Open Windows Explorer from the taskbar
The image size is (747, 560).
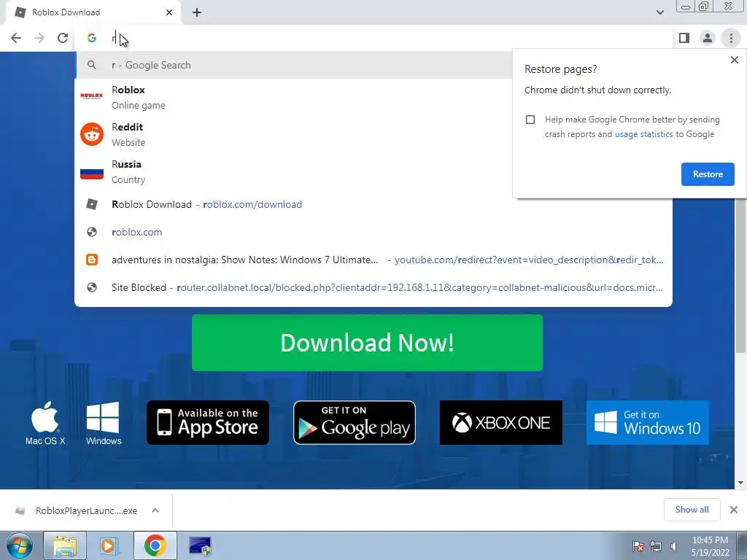point(65,545)
